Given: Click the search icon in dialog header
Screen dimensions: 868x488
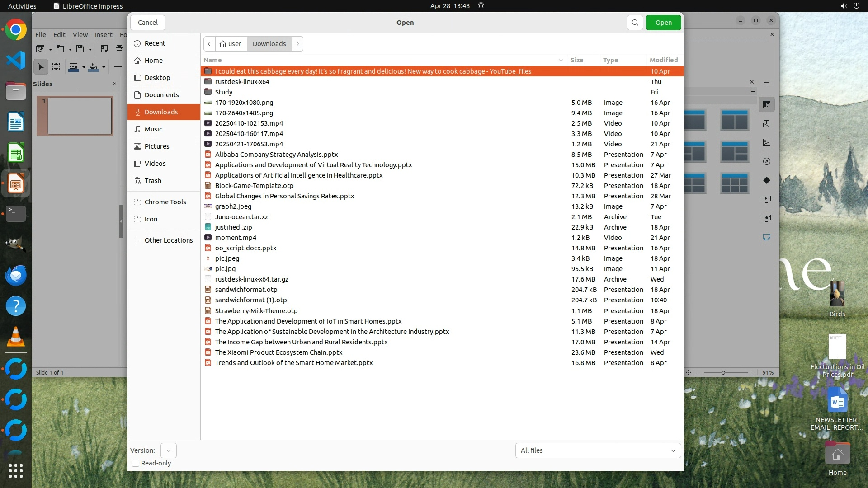Looking at the screenshot, I should 635,23.
